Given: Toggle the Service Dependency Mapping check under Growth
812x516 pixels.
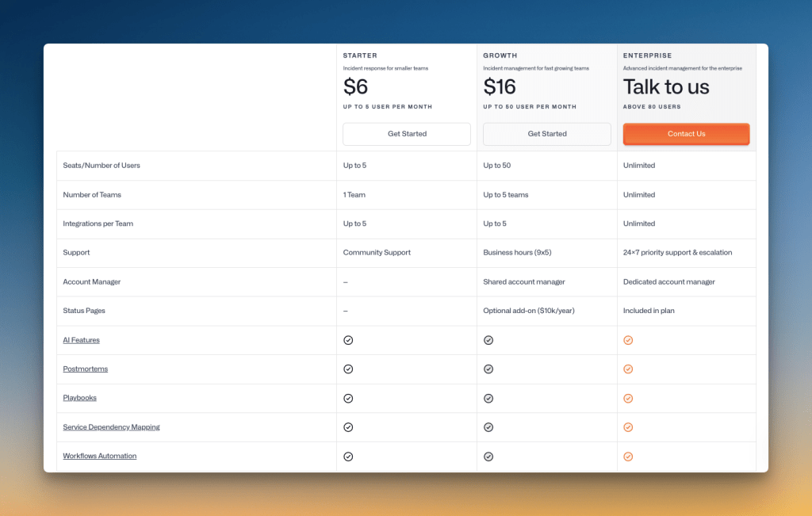Looking at the screenshot, I should pyautogui.click(x=488, y=426).
